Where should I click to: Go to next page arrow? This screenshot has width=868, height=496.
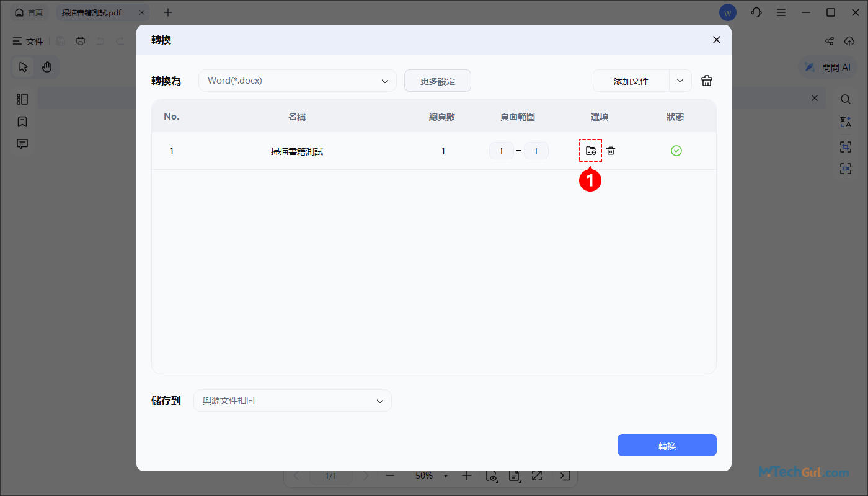pyautogui.click(x=366, y=476)
